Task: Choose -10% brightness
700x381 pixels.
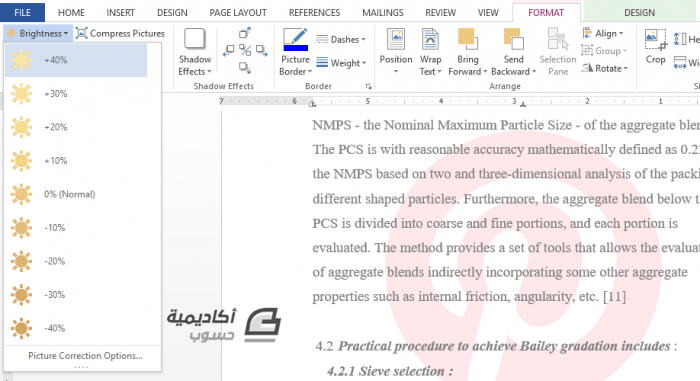Action: 76,227
